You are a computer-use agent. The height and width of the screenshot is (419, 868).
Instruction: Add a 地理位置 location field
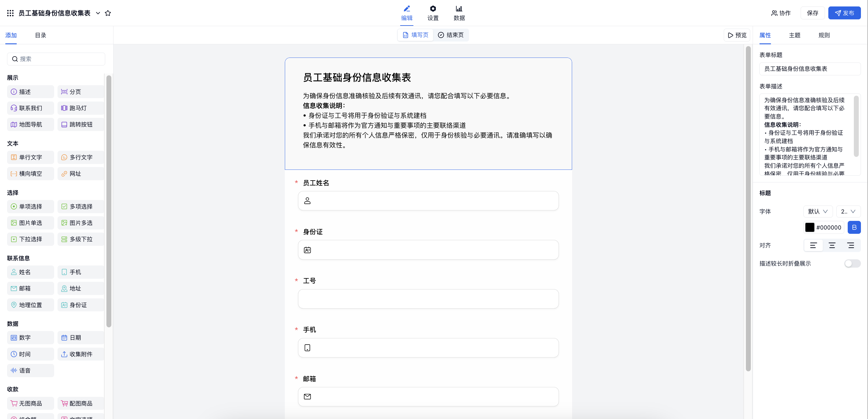pos(30,305)
